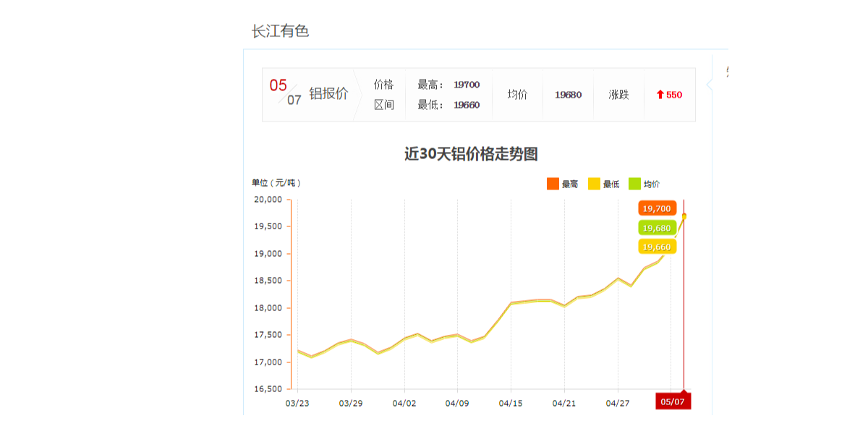Expand the 价格区间 section

[383, 94]
